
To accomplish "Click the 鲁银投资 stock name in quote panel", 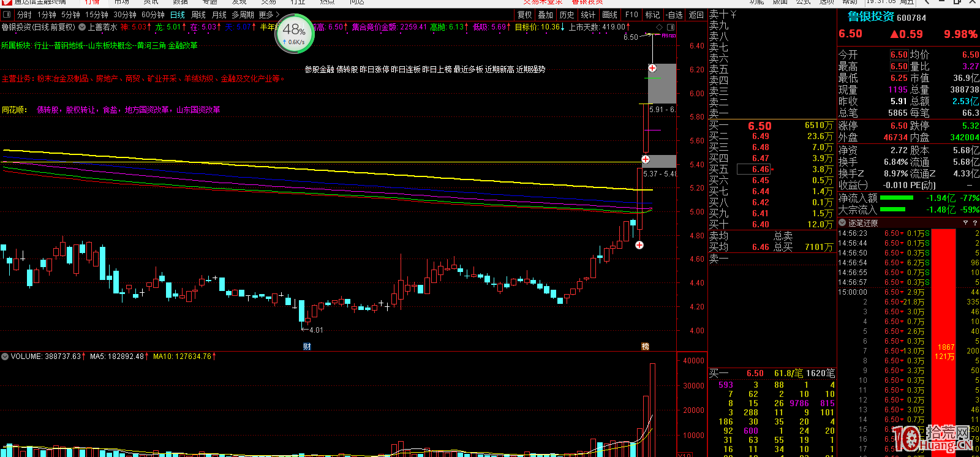I will (x=870, y=17).
